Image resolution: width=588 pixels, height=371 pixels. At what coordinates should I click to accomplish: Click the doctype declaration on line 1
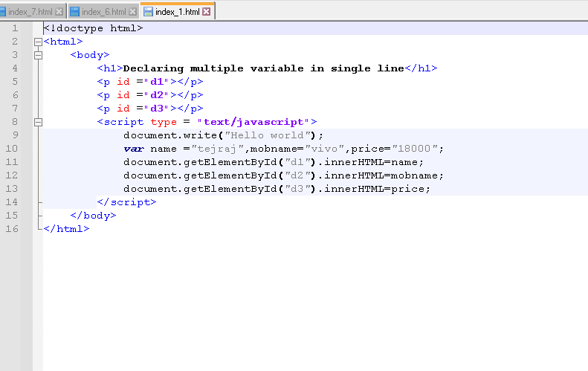(x=93, y=28)
